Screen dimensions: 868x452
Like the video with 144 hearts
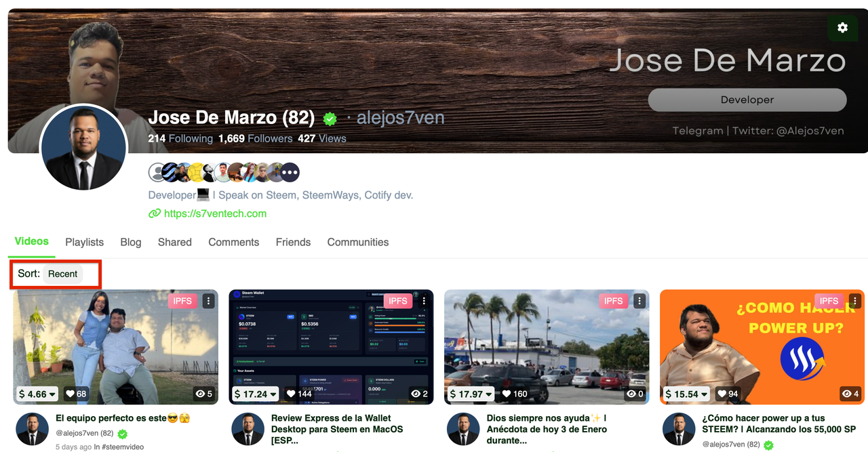pyautogui.click(x=299, y=394)
